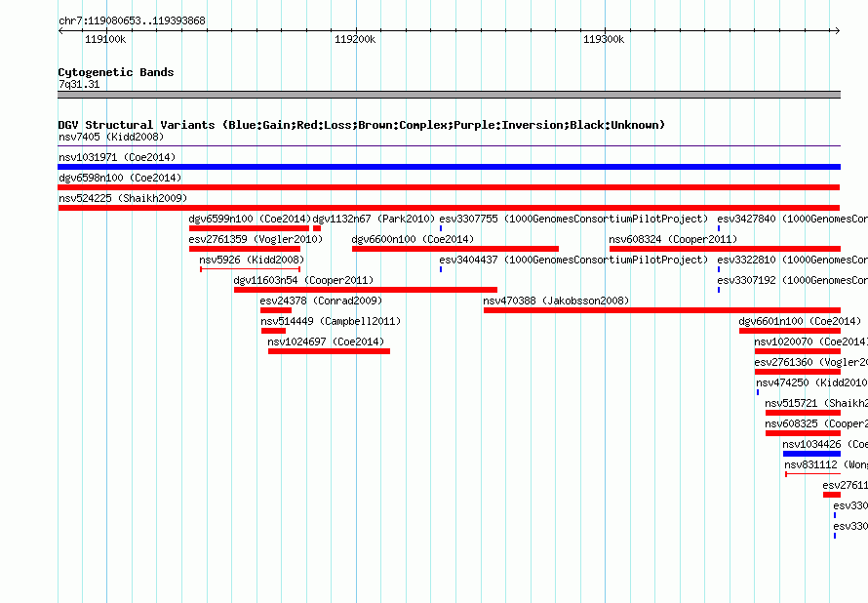Click the nsv474250 (Kidd2010) label
The width and height of the screenshot is (868, 603).
tap(811, 382)
